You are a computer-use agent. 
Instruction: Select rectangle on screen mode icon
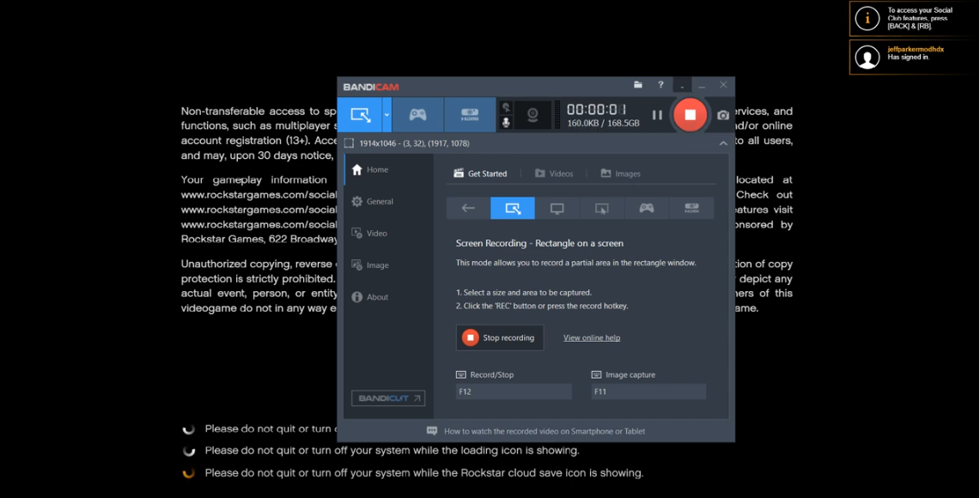[513, 208]
